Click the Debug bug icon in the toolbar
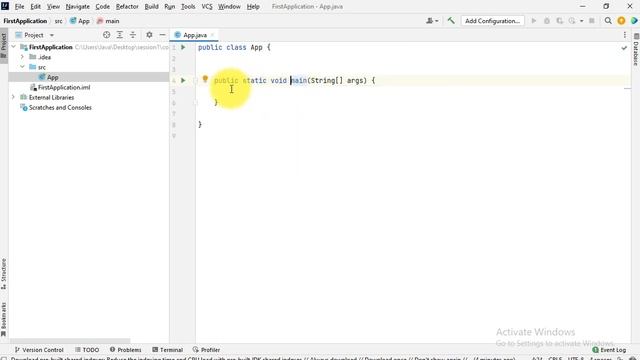The width and height of the screenshot is (640, 360). 547,21
